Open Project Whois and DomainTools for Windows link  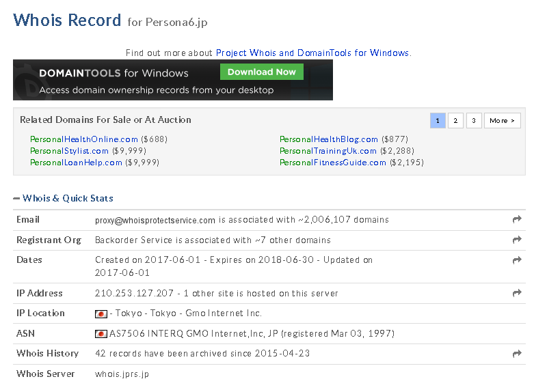point(312,53)
